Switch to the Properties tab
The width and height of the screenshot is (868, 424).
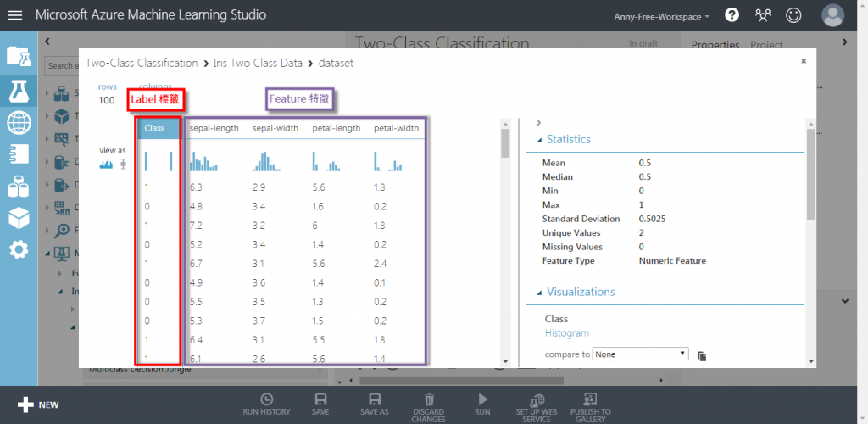[715, 45]
